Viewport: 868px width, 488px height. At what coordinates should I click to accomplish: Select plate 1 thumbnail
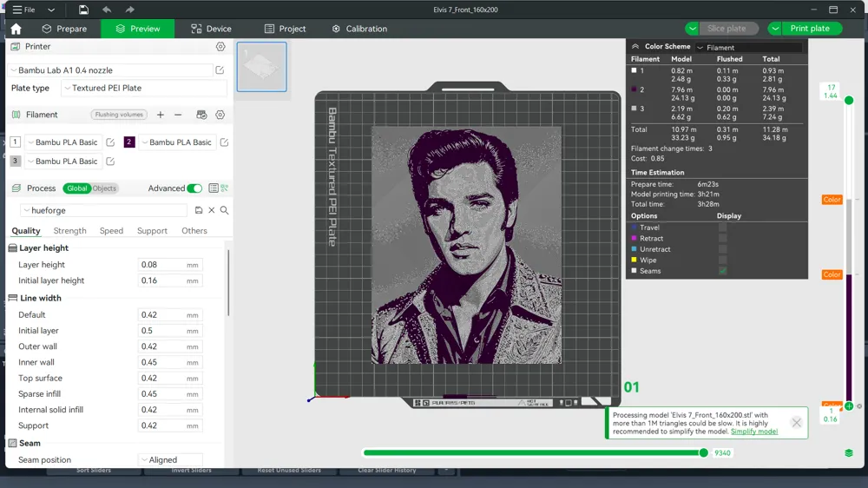click(262, 67)
